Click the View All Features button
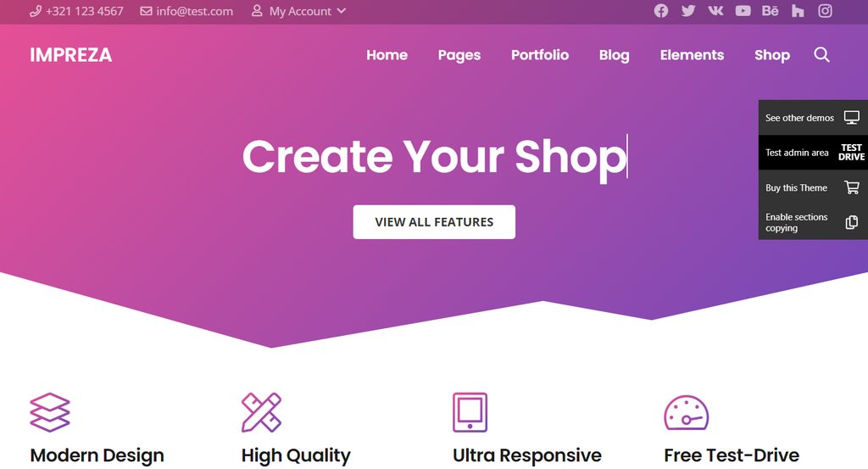This screenshot has height=469, width=868. pos(434,222)
